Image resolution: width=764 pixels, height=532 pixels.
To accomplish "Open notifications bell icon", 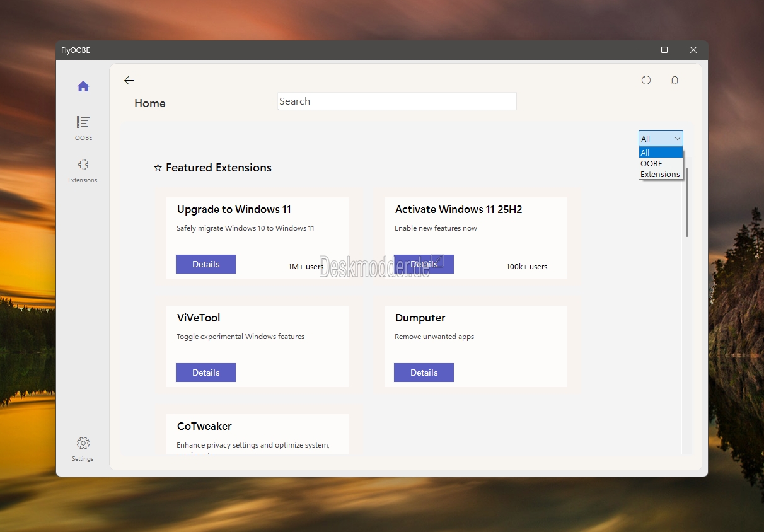I will (674, 80).
